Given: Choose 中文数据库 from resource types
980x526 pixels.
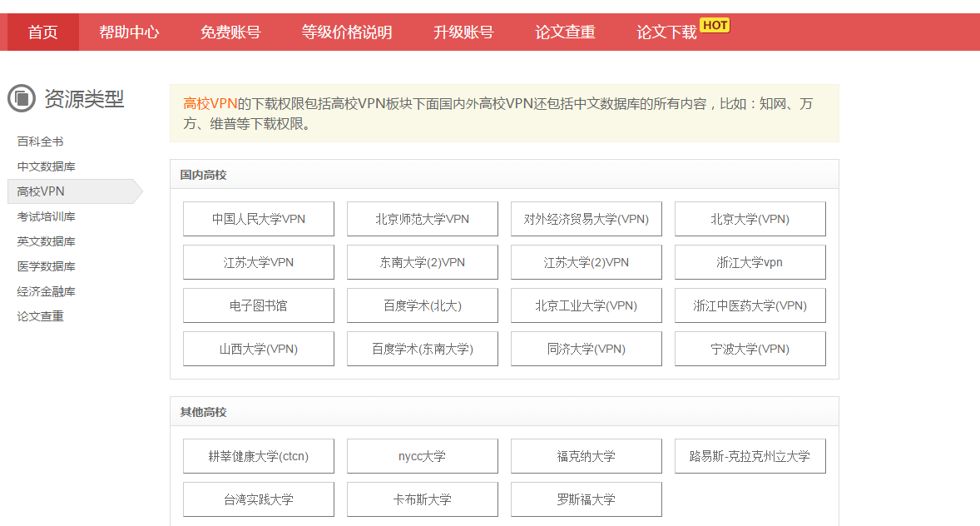Looking at the screenshot, I should (x=46, y=166).
